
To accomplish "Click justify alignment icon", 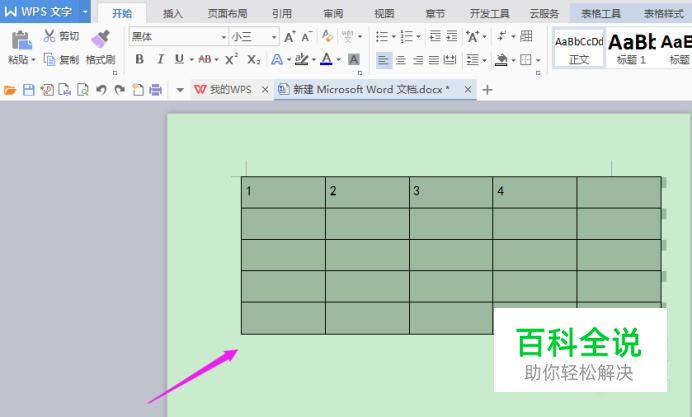I will 434,60.
